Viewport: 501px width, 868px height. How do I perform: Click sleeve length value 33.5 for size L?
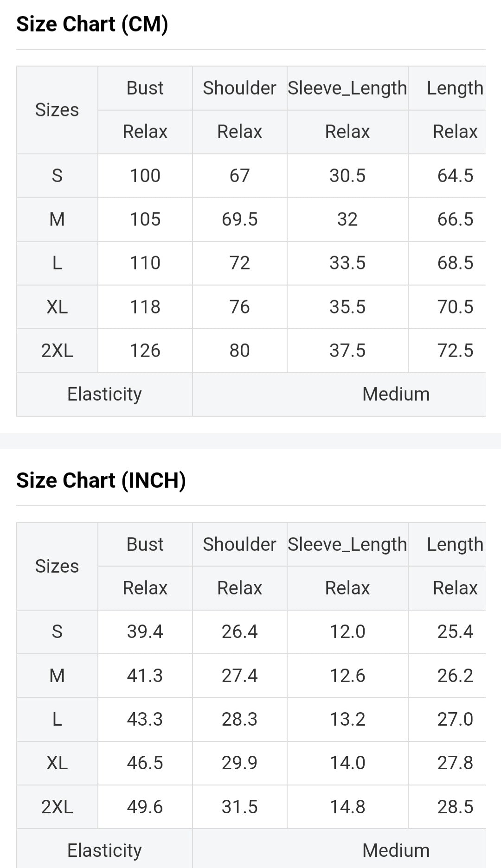tap(347, 263)
